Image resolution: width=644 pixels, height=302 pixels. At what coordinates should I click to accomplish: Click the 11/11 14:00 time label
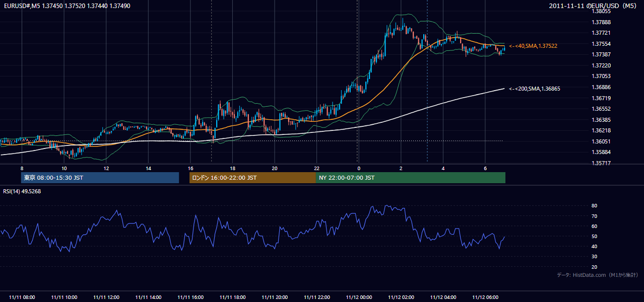click(x=148, y=297)
